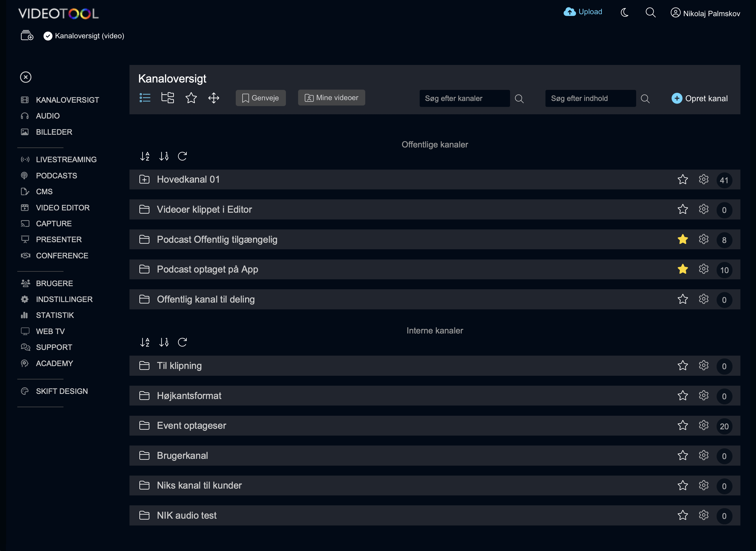Select the tree view layout icon

pos(167,98)
